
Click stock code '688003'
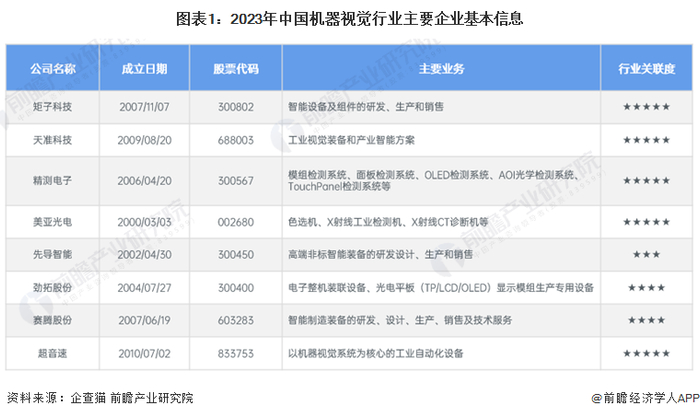pyautogui.click(x=236, y=140)
